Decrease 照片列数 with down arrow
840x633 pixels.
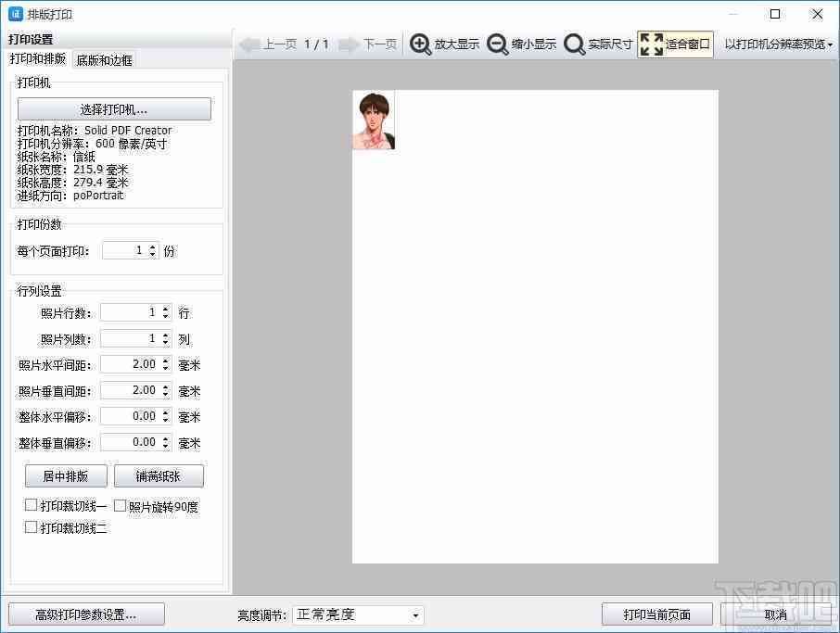(x=166, y=342)
